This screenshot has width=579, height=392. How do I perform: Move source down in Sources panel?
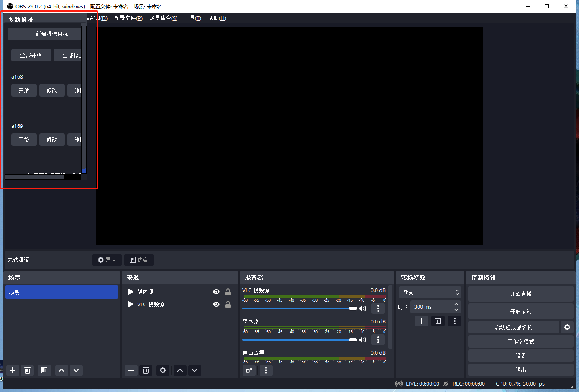[195, 370]
